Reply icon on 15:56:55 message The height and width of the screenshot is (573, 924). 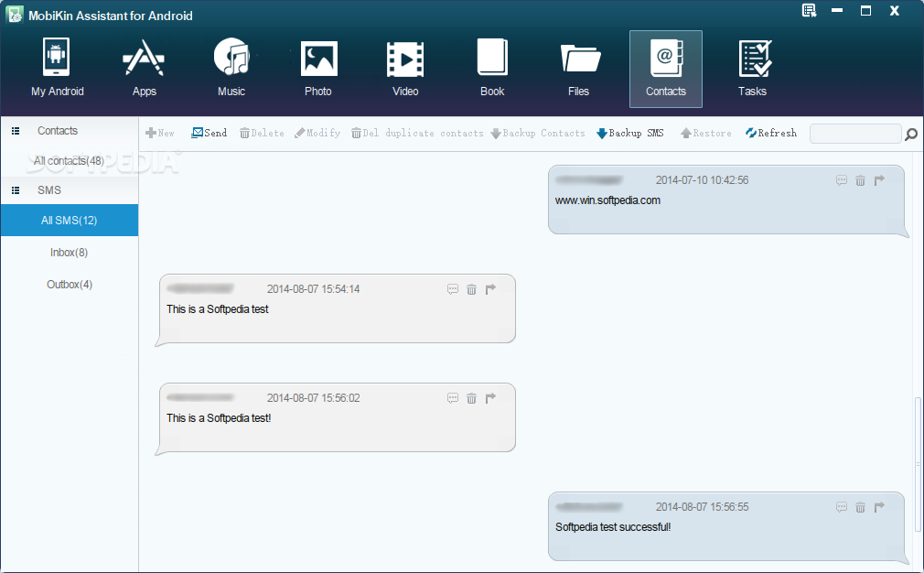click(842, 507)
